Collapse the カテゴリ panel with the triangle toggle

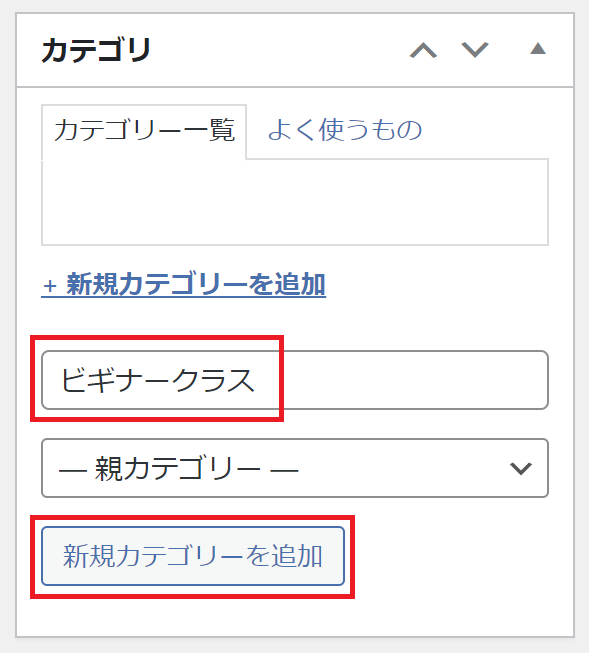[538, 49]
